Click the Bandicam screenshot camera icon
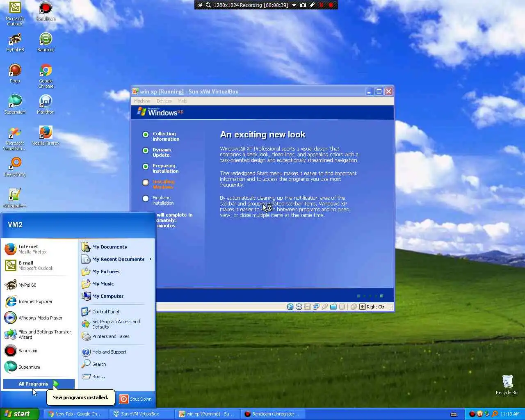The width and height of the screenshot is (525, 420). click(x=303, y=5)
